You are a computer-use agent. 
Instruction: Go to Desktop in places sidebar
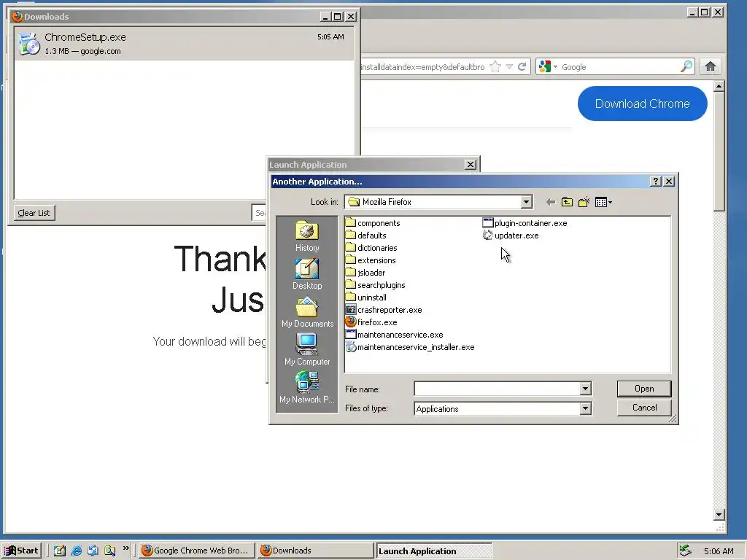click(307, 274)
